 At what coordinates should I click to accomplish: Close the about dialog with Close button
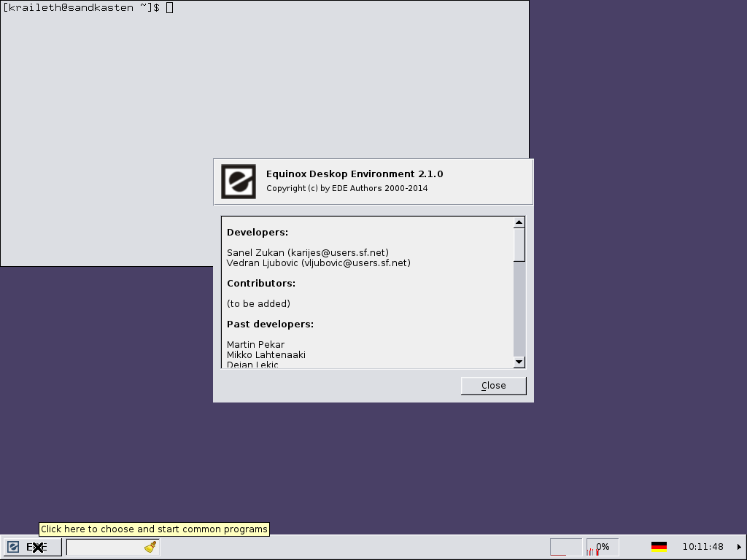coord(493,386)
